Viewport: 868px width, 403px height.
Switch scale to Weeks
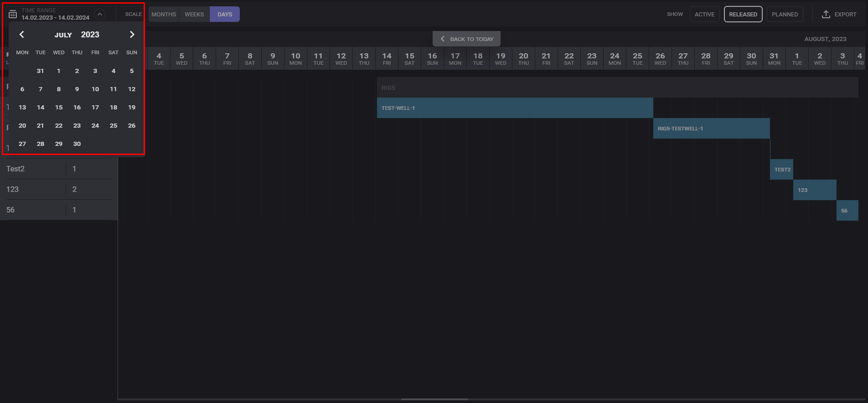[x=194, y=14]
